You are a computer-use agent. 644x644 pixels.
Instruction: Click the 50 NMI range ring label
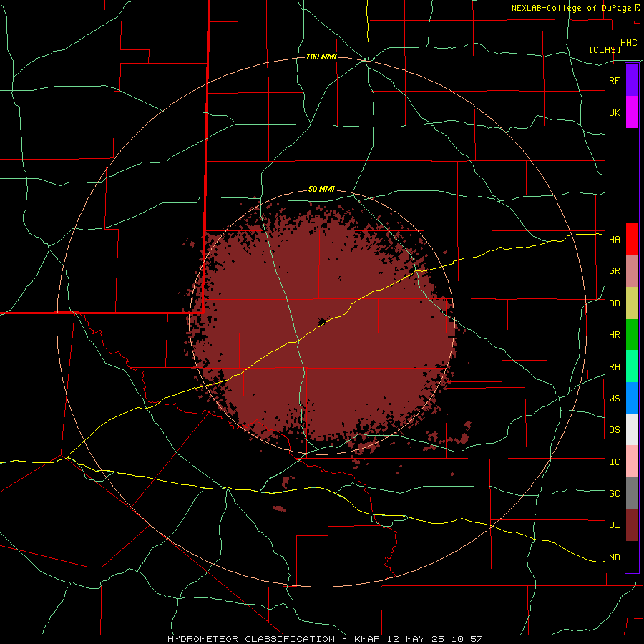321,190
